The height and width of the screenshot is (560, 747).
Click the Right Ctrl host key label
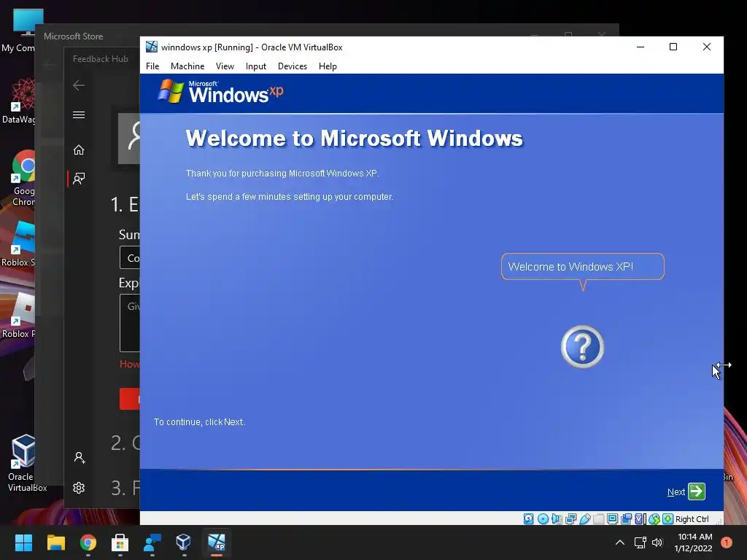coord(692,519)
